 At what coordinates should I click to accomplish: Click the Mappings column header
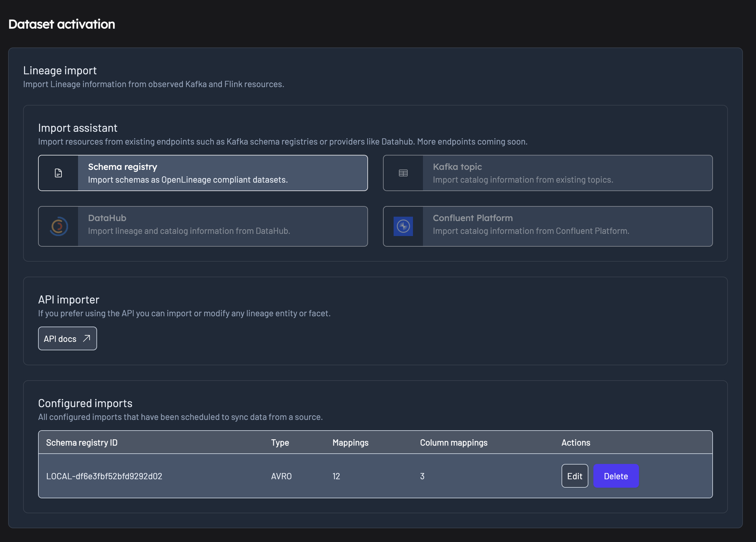350,443
